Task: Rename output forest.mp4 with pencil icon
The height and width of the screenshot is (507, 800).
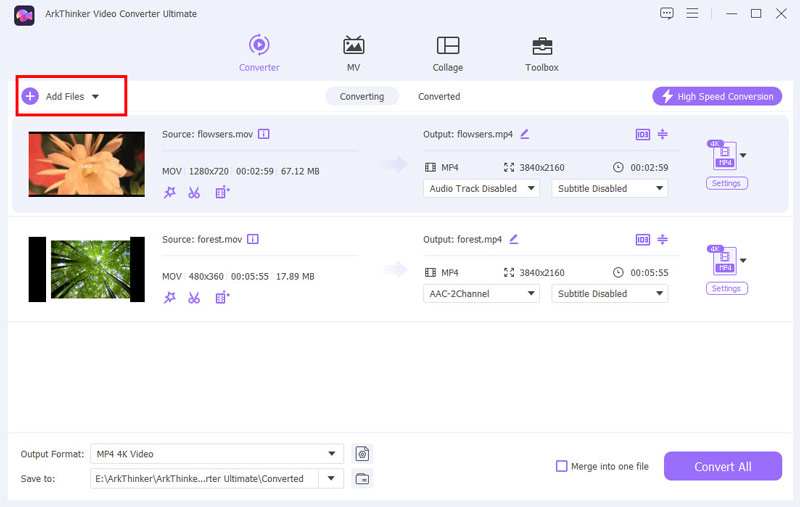Action: click(x=514, y=239)
